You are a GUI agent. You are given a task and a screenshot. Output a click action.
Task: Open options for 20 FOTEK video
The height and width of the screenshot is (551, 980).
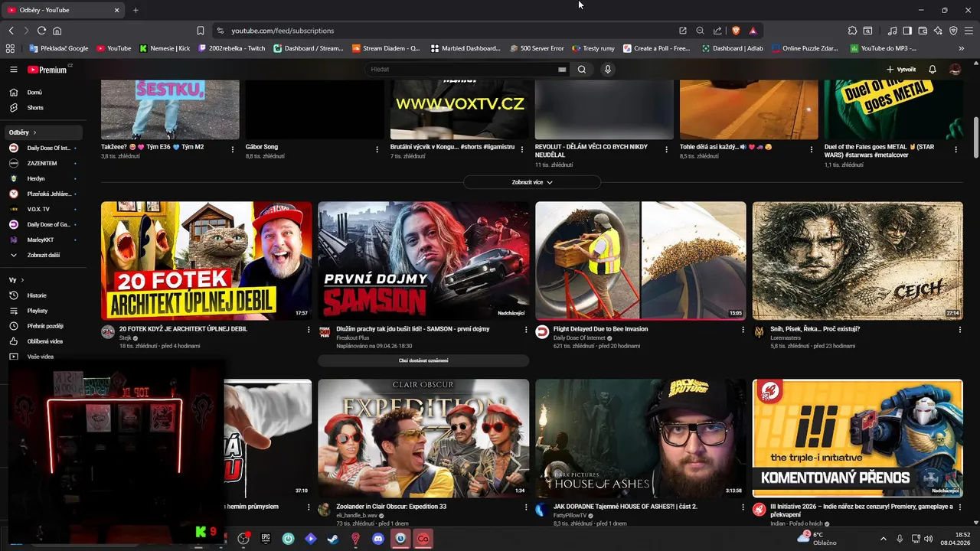tap(309, 330)
